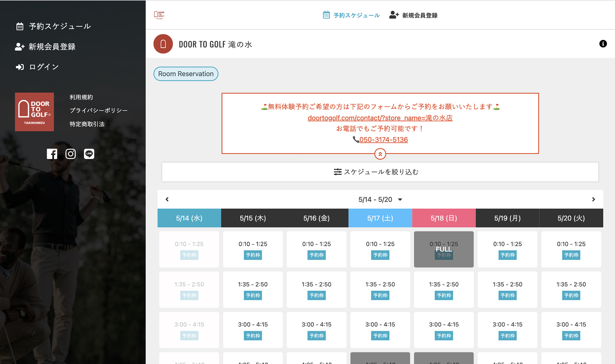Select the 5/17 (土) day header
Image resolution: width=615 pixels, height=364 pixels.
click(x=380, y=218)
